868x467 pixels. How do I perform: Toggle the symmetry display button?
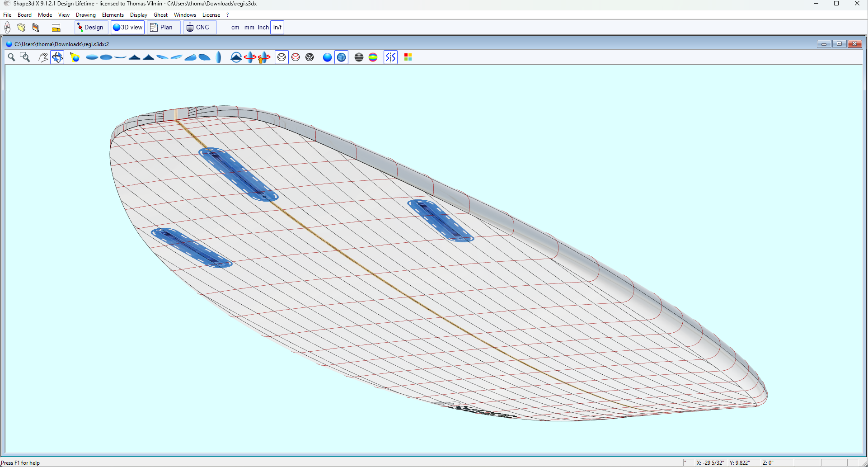[390, 57]
